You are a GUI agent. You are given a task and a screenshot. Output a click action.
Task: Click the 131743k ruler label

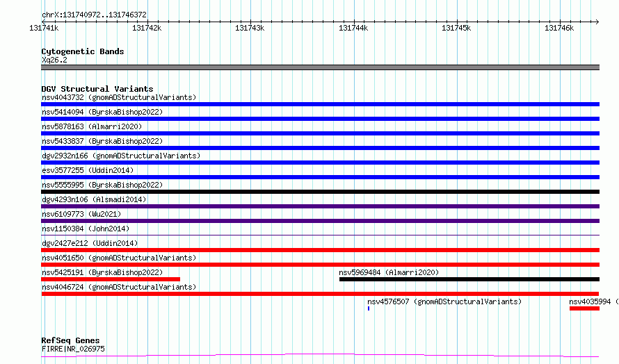pos(250,28)
